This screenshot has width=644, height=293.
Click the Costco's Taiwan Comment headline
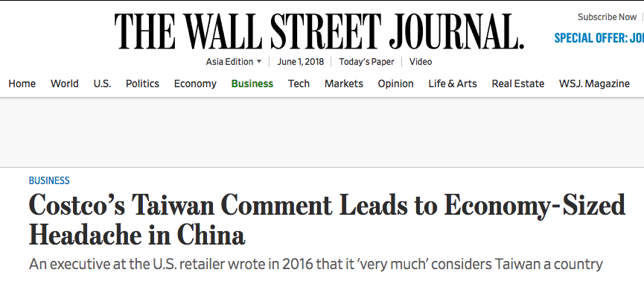327,221
